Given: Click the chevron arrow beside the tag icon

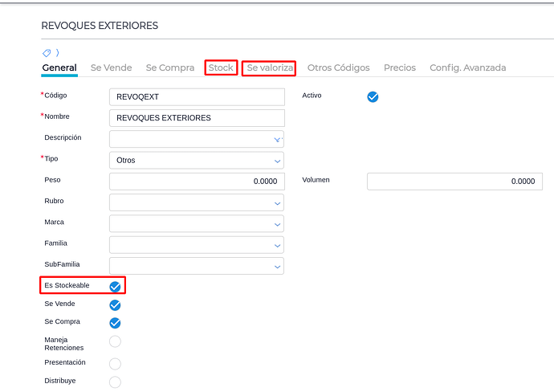Looking at the screenshot, I should tap(57, 53).
